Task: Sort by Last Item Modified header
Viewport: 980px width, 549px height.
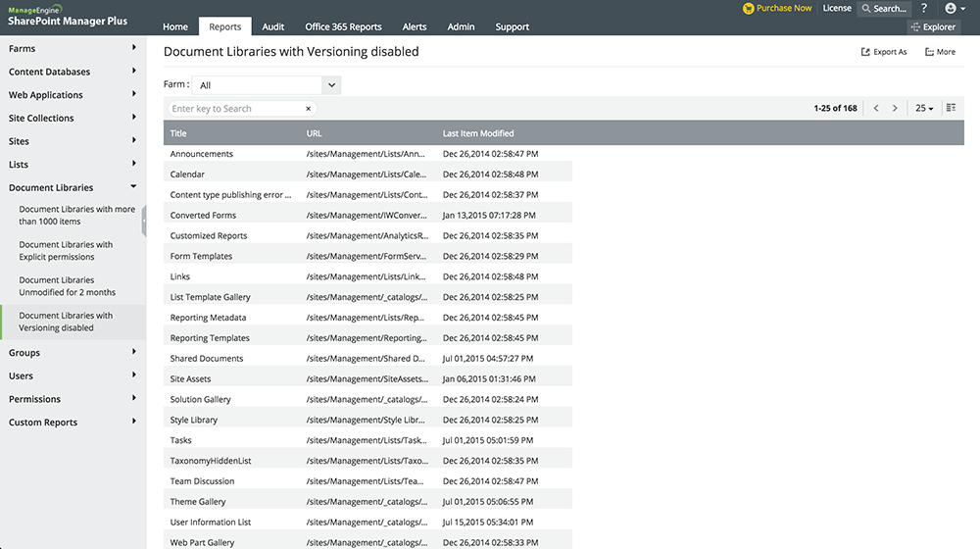Action: click(478, 133)
